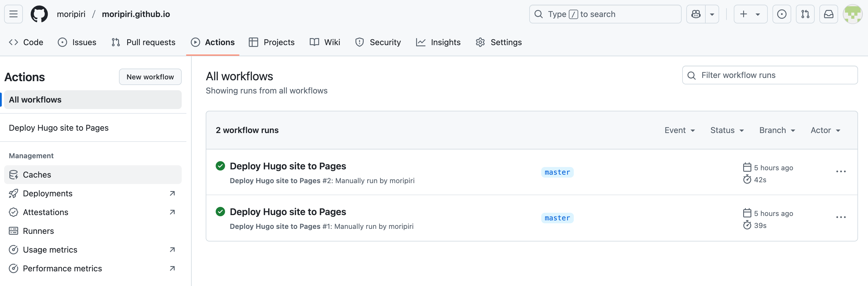Image resolution: width=868 pixels, height=286 pixels.
Task: Switch to the Code tab
Action: pyautogui.click(x=26, y=42)
